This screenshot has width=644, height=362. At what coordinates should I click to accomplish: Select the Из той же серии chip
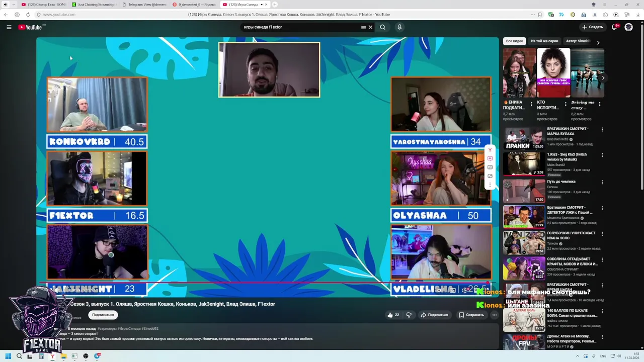click(x=544, y=41)
